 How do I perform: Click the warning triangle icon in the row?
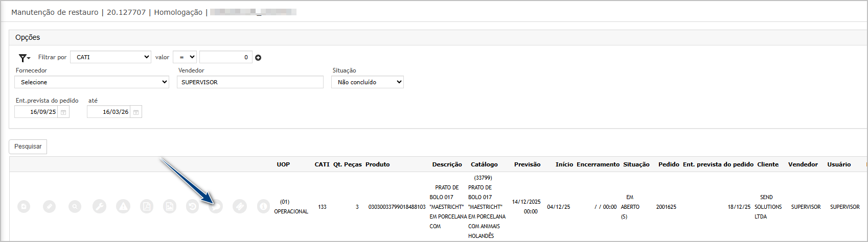click(x=123, y=206)
